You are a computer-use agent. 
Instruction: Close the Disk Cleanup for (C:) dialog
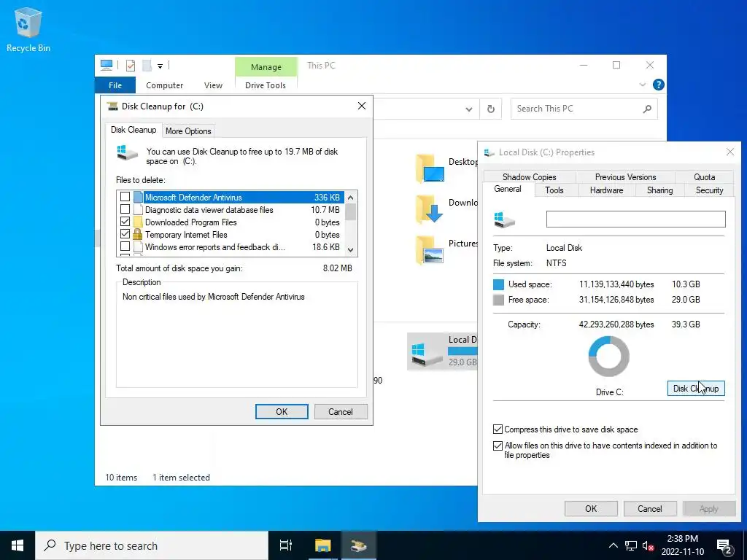tap(362, 106)
